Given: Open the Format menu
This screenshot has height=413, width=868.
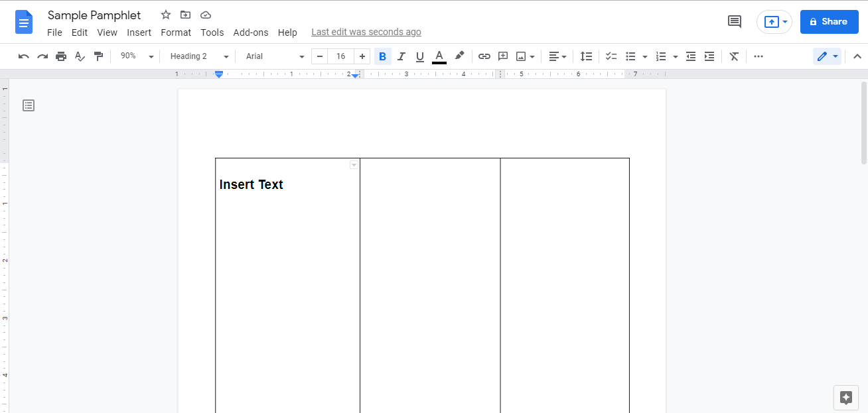Looking at the screenshot, I should 175,32.
